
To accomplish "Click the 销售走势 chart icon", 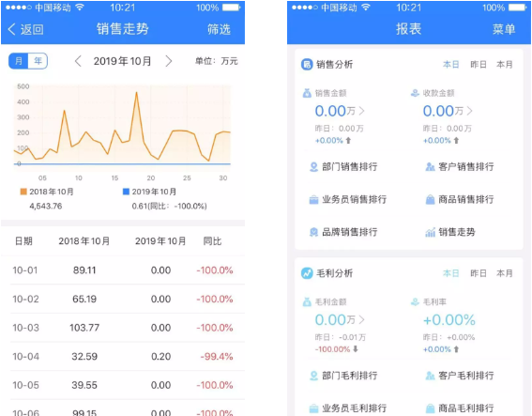I will [430, 232].
